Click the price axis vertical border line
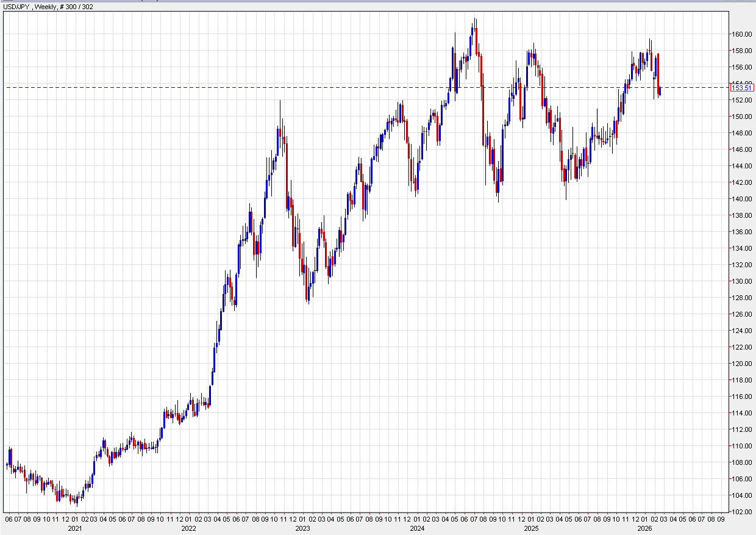This screenshot has height=535, width=756. pyautogui.click(x=729, y=268)
